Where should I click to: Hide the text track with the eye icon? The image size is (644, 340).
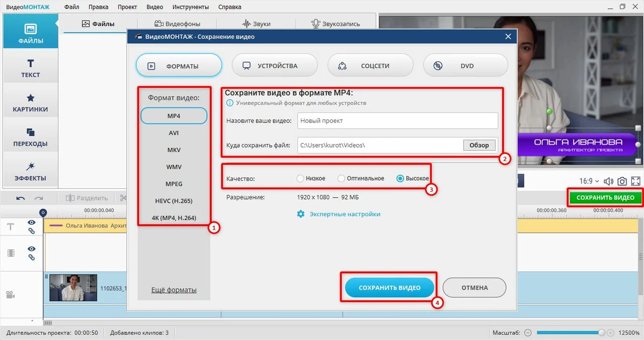tap(31, 223)
